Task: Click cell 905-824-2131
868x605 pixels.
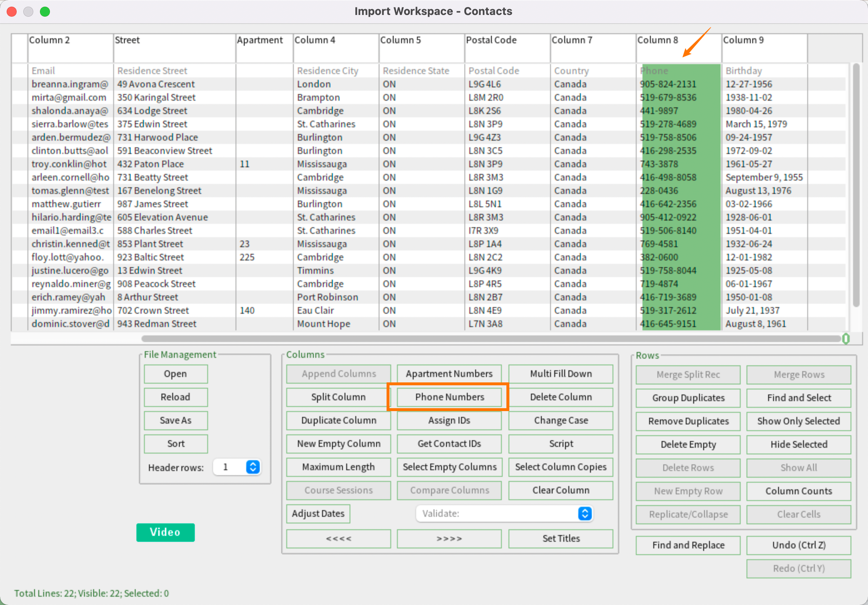Action: pyautogui.click(x=679, y=84)
